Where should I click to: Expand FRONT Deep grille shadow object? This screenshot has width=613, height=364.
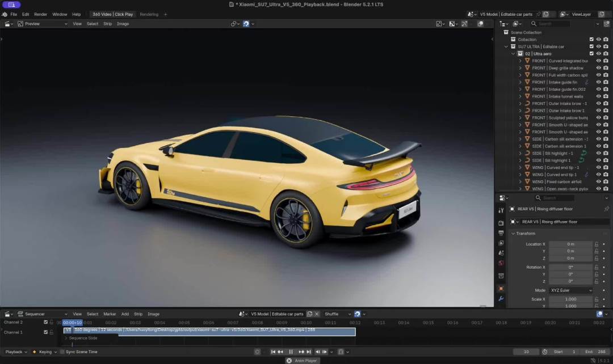click(x=520, y=68)
